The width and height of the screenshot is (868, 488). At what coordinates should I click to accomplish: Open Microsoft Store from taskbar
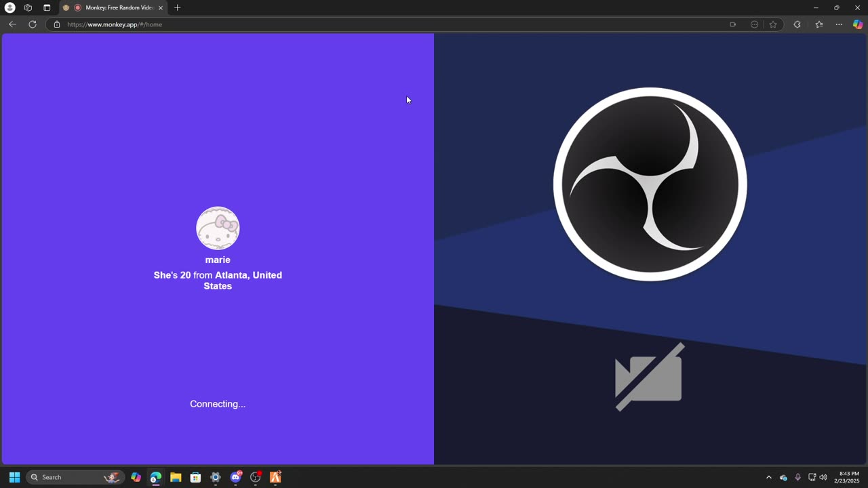click(195, 477)
